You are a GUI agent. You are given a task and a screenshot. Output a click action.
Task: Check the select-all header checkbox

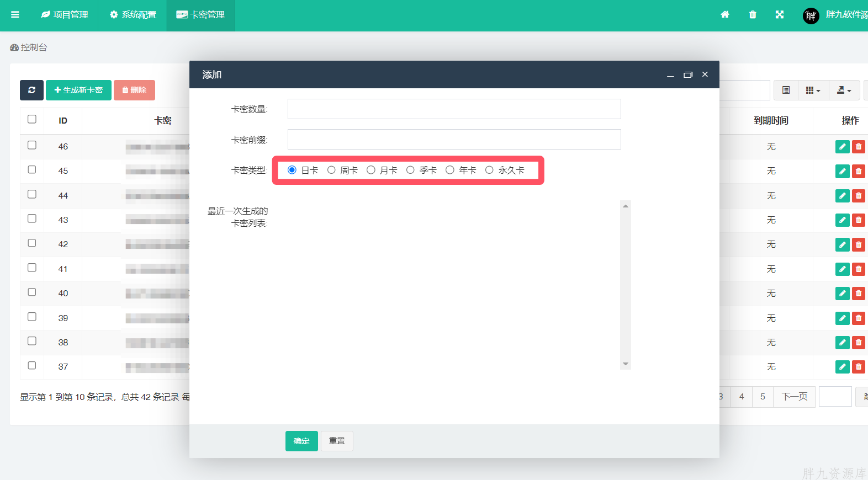[32, 119]
